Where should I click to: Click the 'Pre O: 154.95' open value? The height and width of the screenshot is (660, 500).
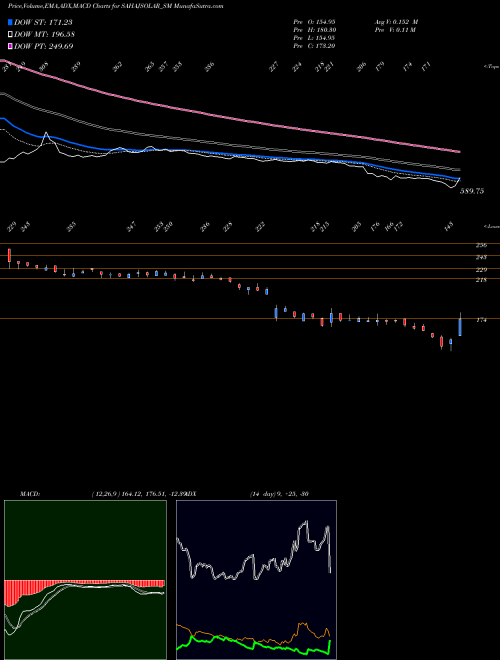pyautogui.click(x=314, y=22)
